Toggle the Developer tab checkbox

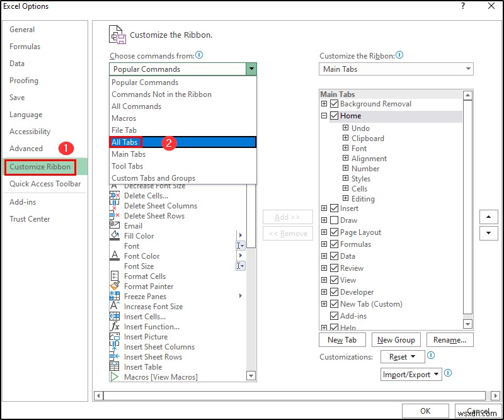click(333, 292)
